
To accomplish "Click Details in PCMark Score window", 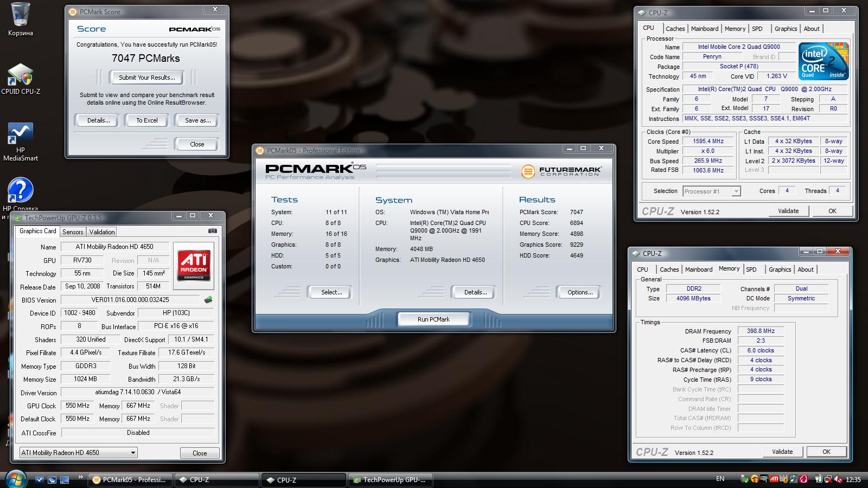I will pos(98,120).
